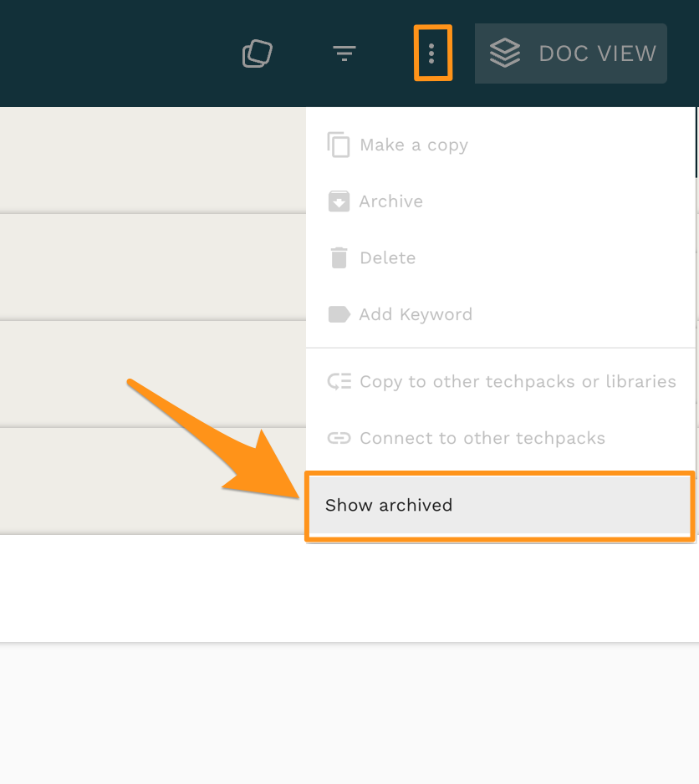Enable the archived items view

pyautogui.click(x=499, y=505)
